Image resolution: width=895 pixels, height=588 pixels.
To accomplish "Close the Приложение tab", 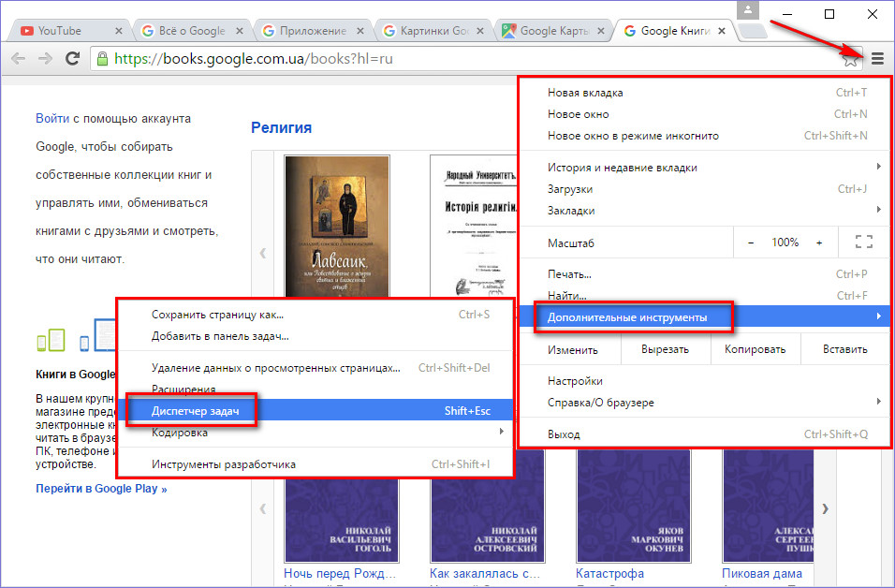I will point(360,31).
